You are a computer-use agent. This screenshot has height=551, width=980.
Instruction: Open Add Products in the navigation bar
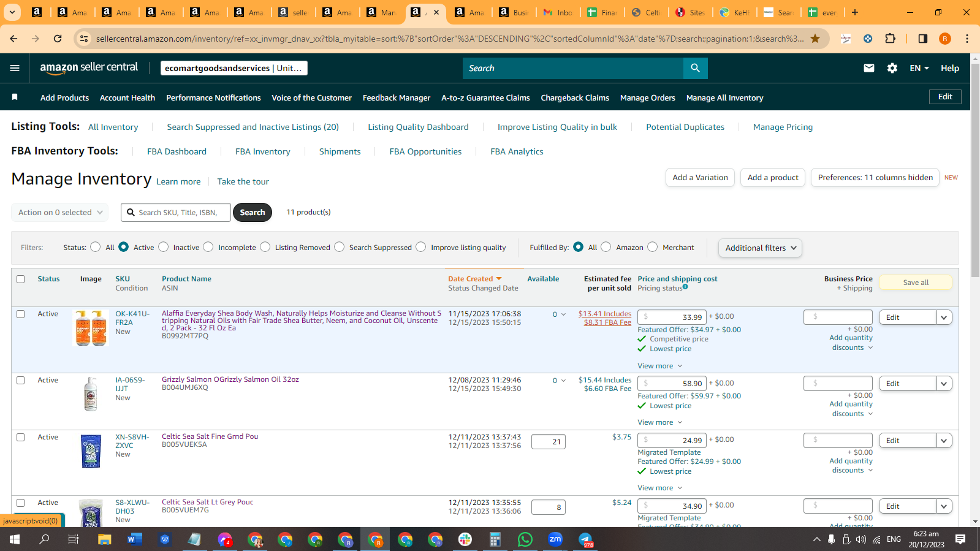click(x=64, y=97)
